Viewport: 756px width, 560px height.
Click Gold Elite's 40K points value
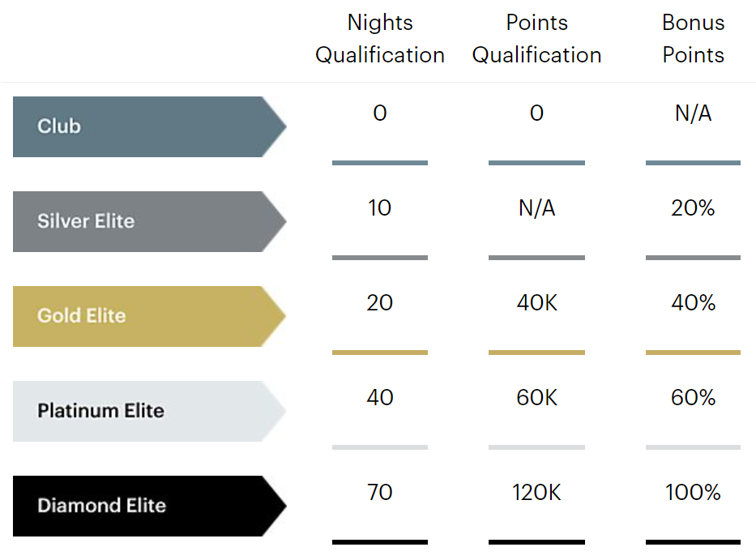(536, 303)
